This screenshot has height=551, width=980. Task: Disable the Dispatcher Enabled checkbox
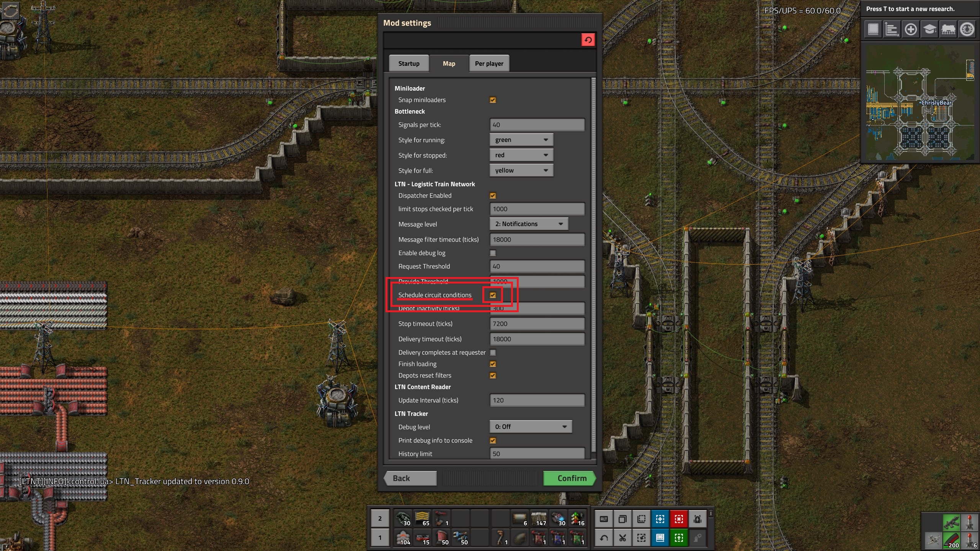[x=493, y=196]
